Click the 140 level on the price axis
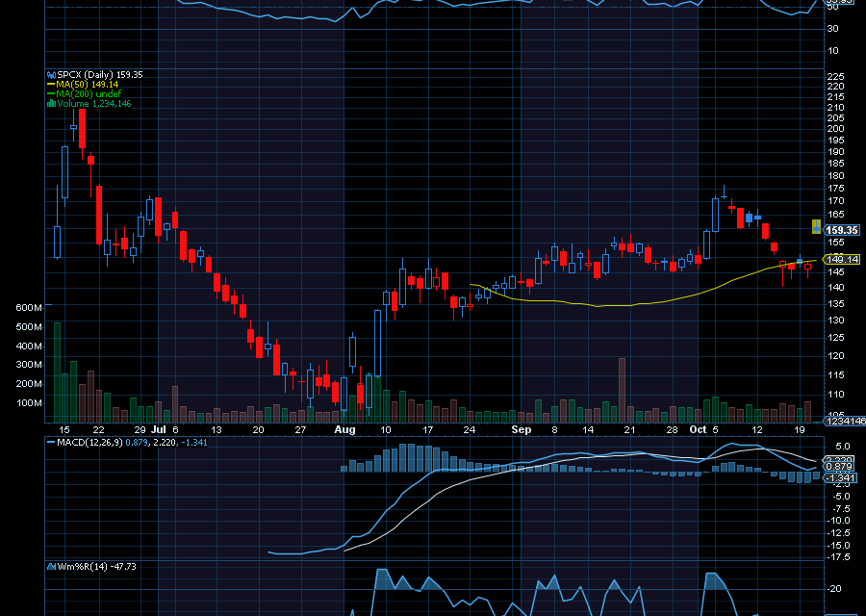Screen dimensions: 866x616 pos(836,287)
